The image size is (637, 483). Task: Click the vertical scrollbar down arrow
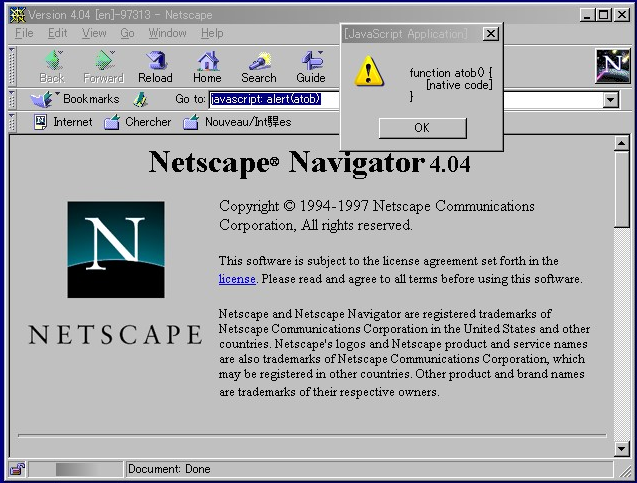tap(622, 449)
